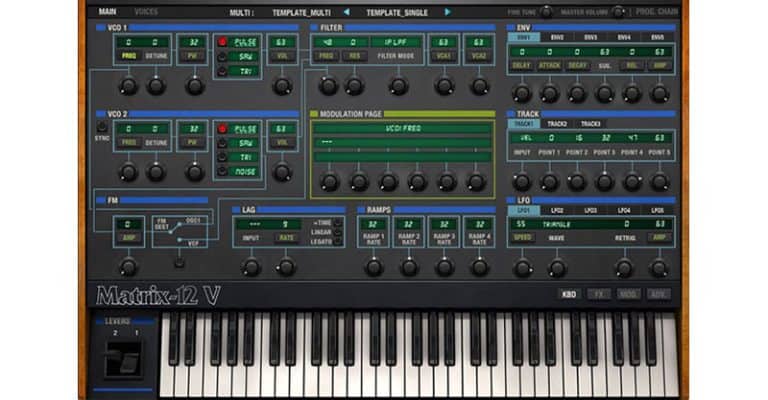Toggle VCO 1 PULSE waveform

coord(222,42)
